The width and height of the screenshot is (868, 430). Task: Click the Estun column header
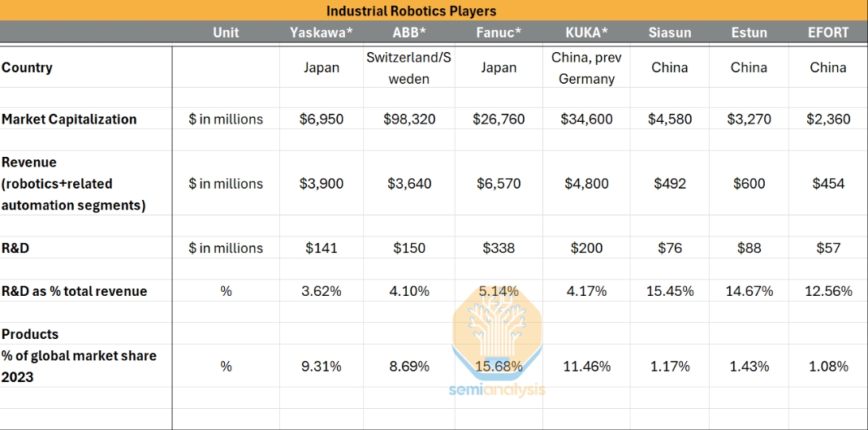749,33
